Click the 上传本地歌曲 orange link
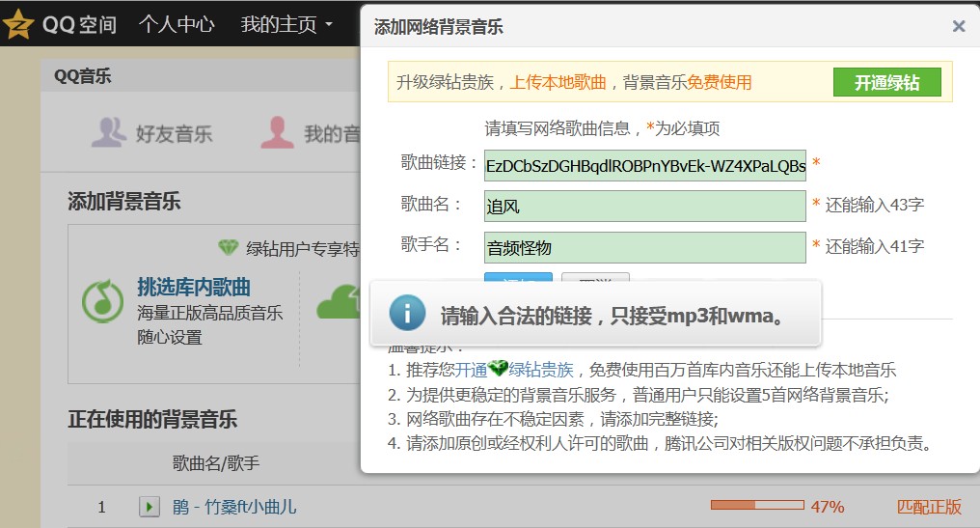 (x=558, y=82)
